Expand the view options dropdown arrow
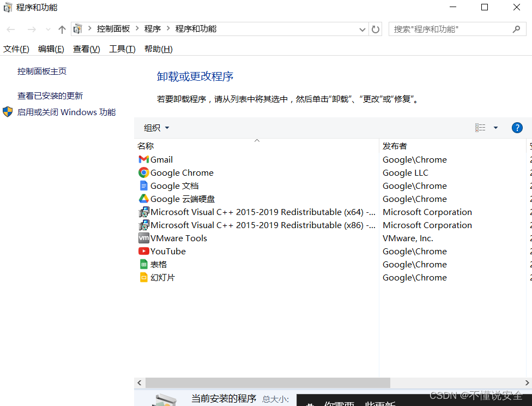Viewport: 532px width, 406px height. (x=495, y=128)
